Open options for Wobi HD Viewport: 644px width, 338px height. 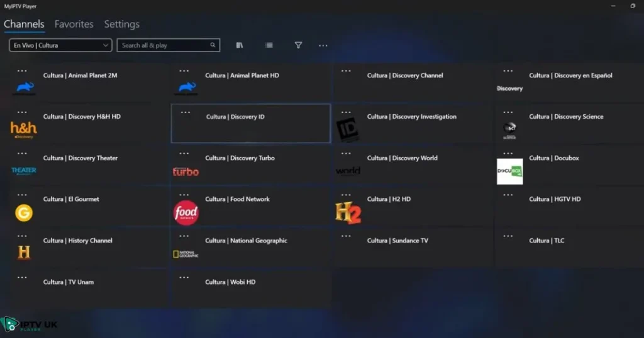point(184,277)
